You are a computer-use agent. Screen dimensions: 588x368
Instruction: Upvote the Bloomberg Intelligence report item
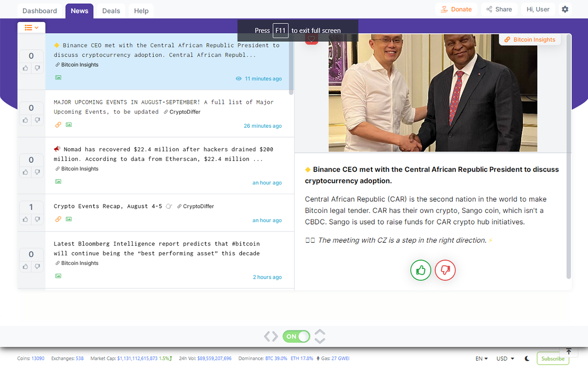25,266
